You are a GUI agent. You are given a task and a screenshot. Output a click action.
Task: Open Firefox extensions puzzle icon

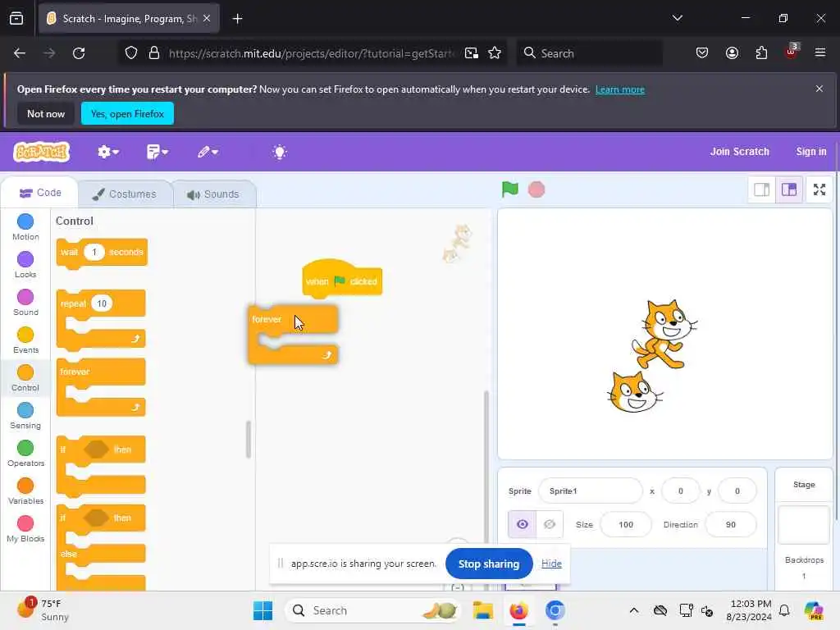(x=761, y=53)
